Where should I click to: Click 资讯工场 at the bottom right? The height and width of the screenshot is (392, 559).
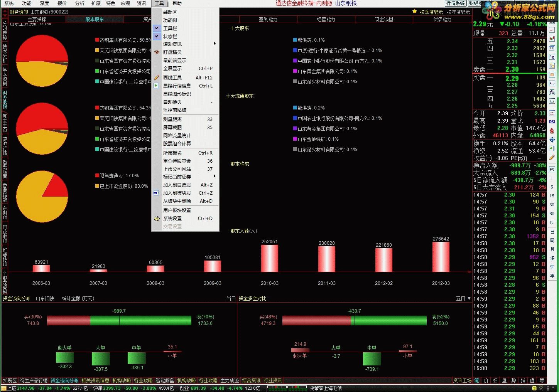tap(462, 380)
